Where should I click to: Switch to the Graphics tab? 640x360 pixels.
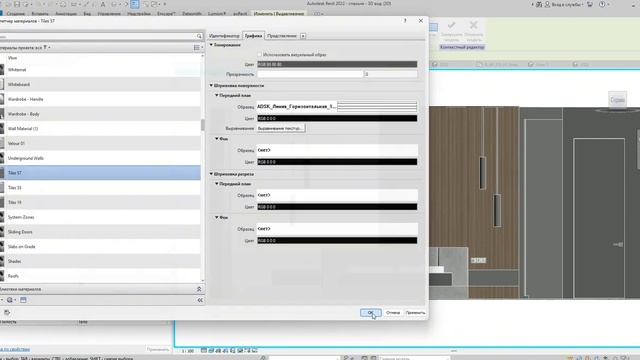pos(253,36)
